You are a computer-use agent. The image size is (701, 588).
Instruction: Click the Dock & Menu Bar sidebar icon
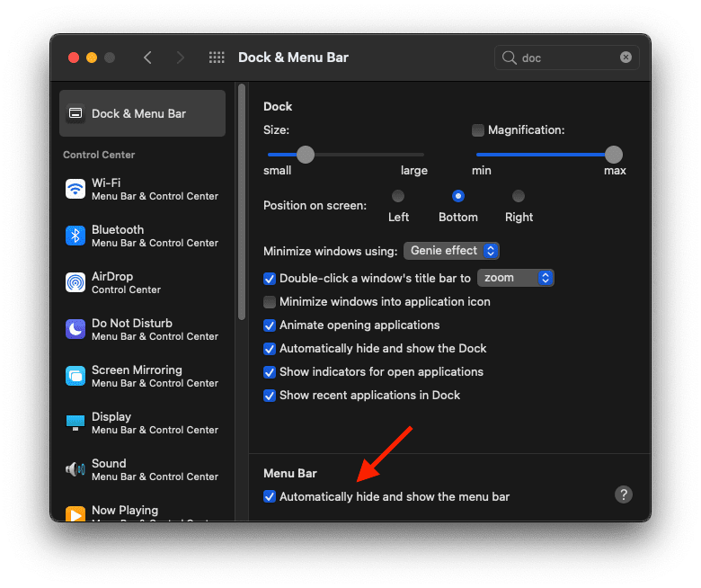click(x=75, y=113)
